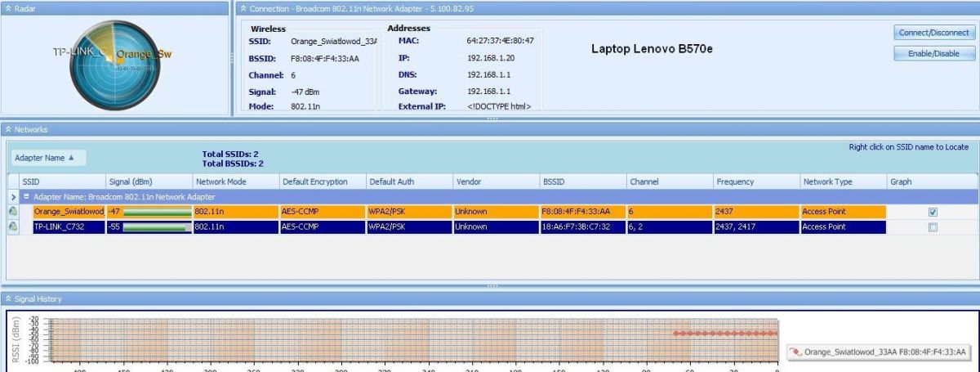Collapse the Radar panel chevron
This screenshot has height=372, width=980.
coord(7,7)
